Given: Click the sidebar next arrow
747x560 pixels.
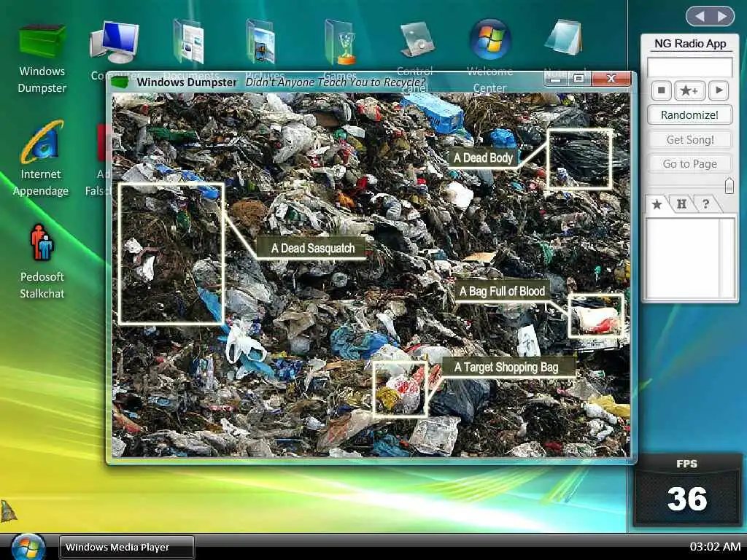Looking at the screenshot, I should click(x=722, y=17).
